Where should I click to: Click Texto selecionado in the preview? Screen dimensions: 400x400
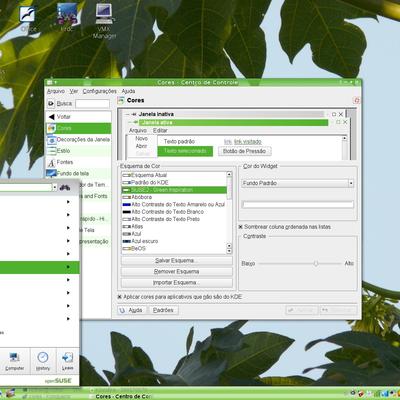click(x=185, y=151)
